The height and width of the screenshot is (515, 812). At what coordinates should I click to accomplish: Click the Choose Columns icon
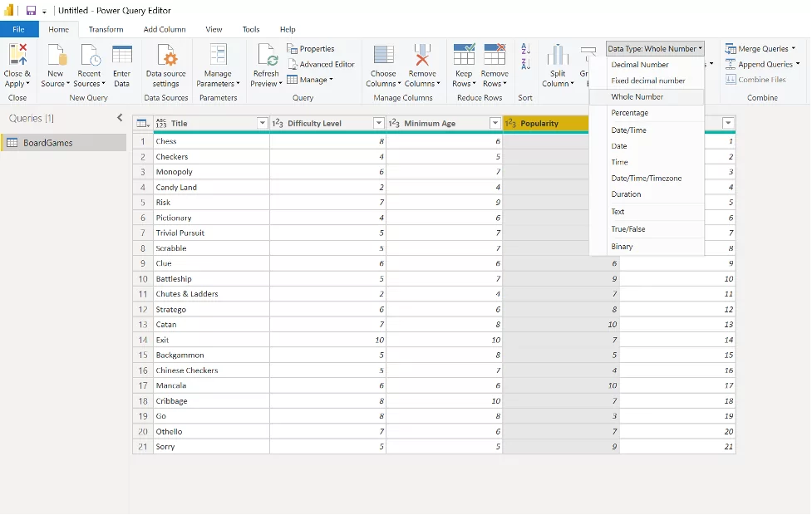click(383, 55)
